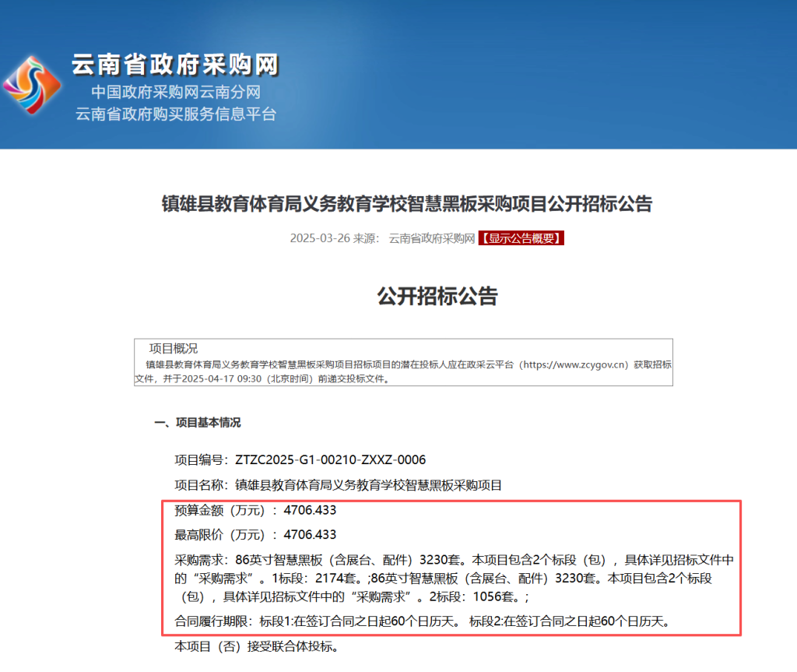Click the line 本项目（否）接受联合体投标

(257, 646)
